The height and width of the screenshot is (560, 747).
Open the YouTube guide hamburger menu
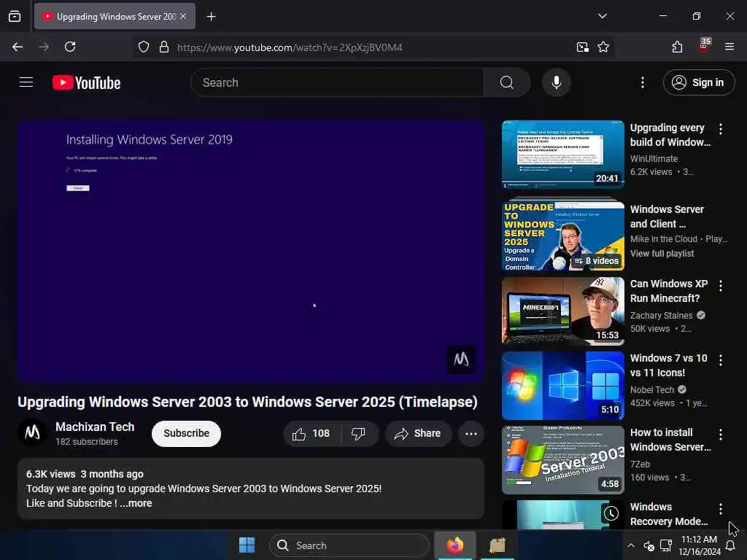pos(26,82)
